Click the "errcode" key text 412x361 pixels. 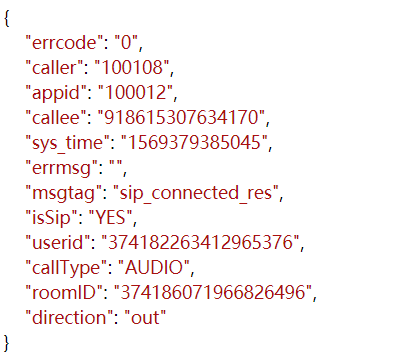pyautogui.click(x=64, y=43)
